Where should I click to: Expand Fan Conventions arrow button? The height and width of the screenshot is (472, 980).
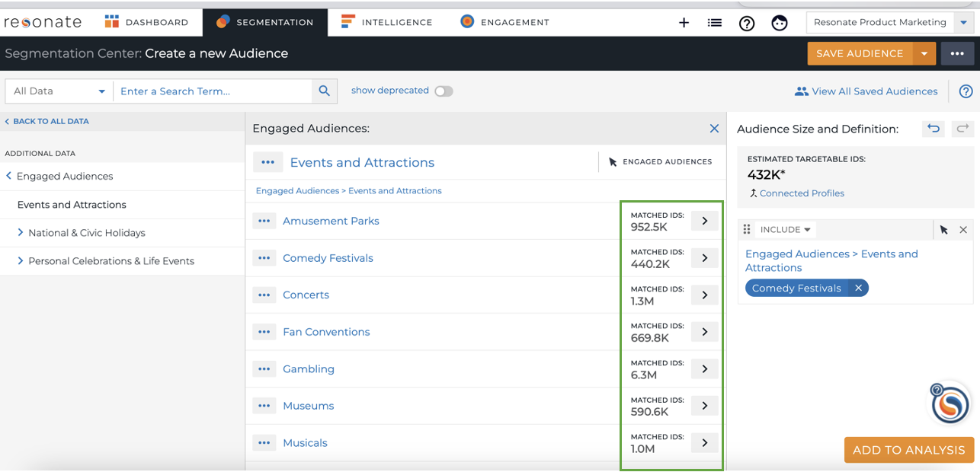click(x=705, y=332)
